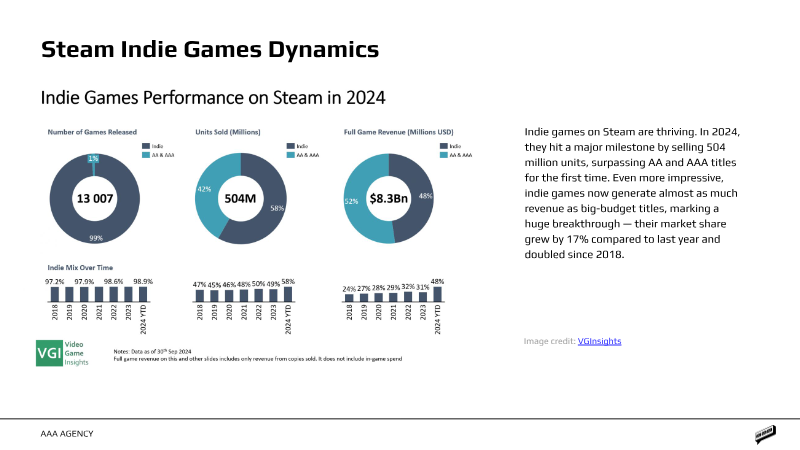Click the Indie legend swatch under Full Game Revenue
The width and height of the screenshot is (800, 450).
coord(439,146)
